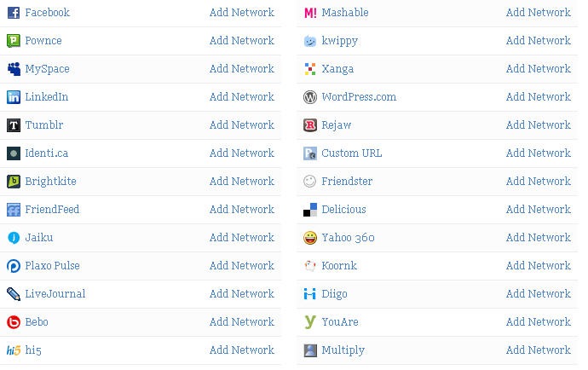Choose the Friendster network name
This screenshot has width=588, height=370.
click(347, 182)
